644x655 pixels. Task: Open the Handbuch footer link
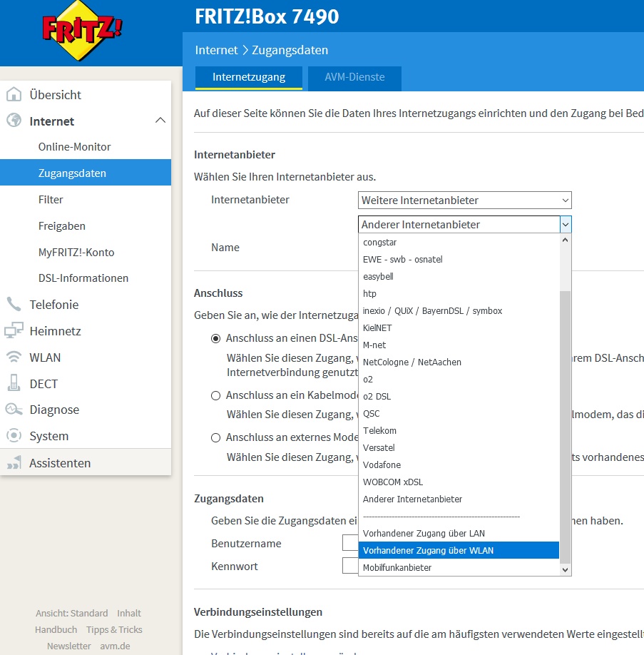coord(56,629)
